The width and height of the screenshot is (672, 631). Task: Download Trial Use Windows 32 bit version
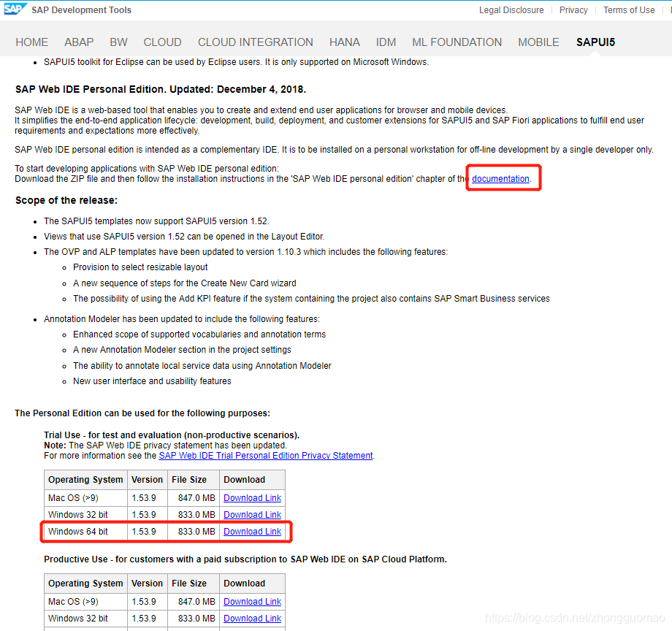pyautogui.click(x=253, y=514)
